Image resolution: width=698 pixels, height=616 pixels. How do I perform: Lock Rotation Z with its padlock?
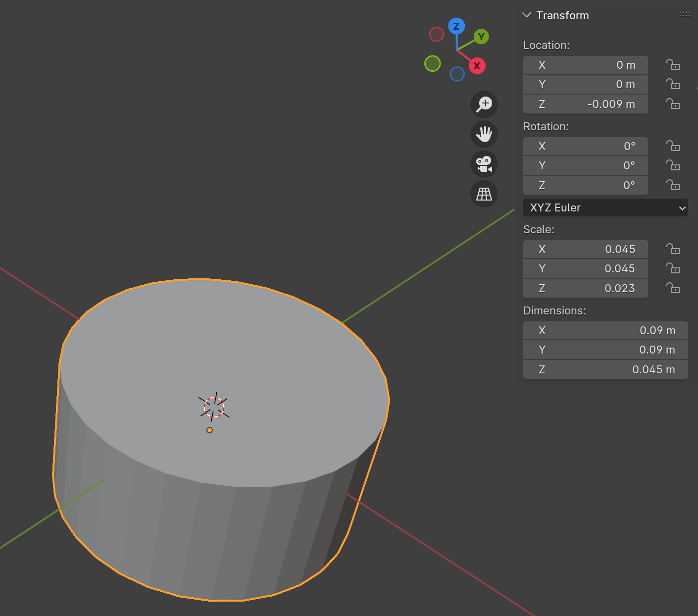(673, 185)
